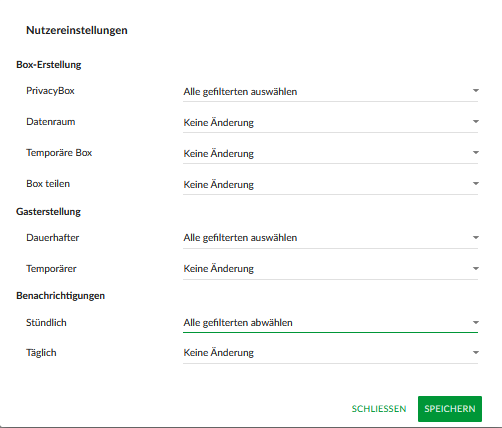
Task: Click the Temporäre Box dropdown arrow
Action: tap(476, 153)
